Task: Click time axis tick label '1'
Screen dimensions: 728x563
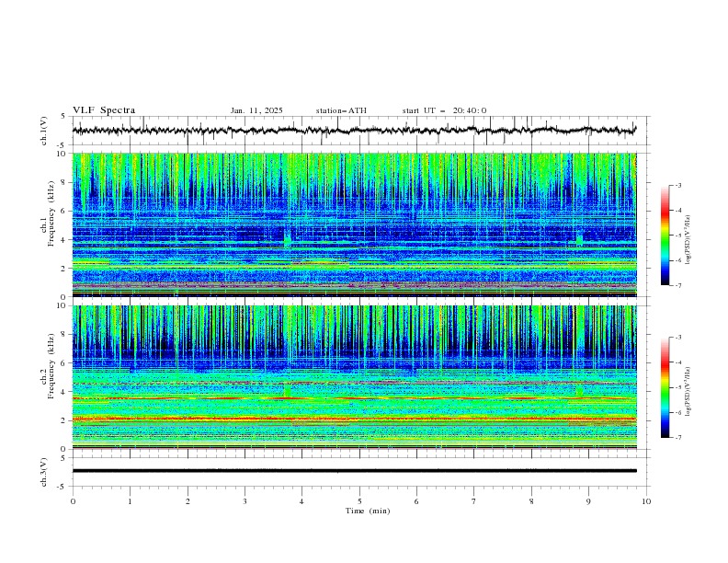Action: coord(130,501)
